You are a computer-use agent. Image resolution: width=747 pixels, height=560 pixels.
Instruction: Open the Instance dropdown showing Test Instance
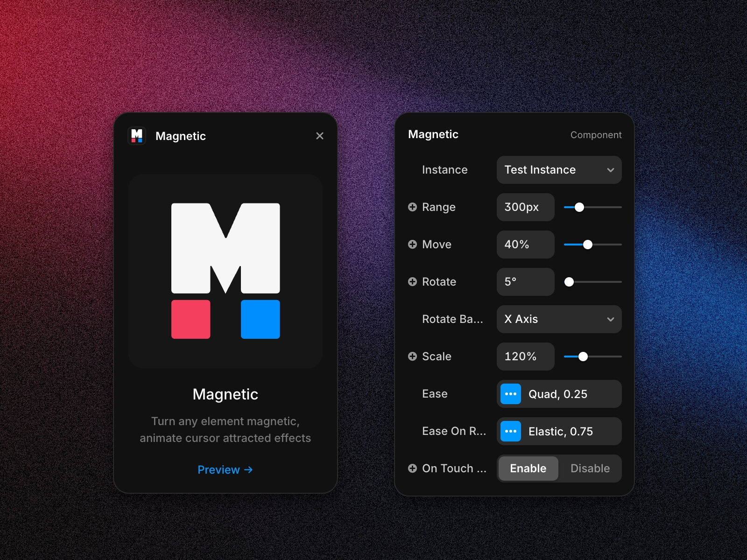559,170
